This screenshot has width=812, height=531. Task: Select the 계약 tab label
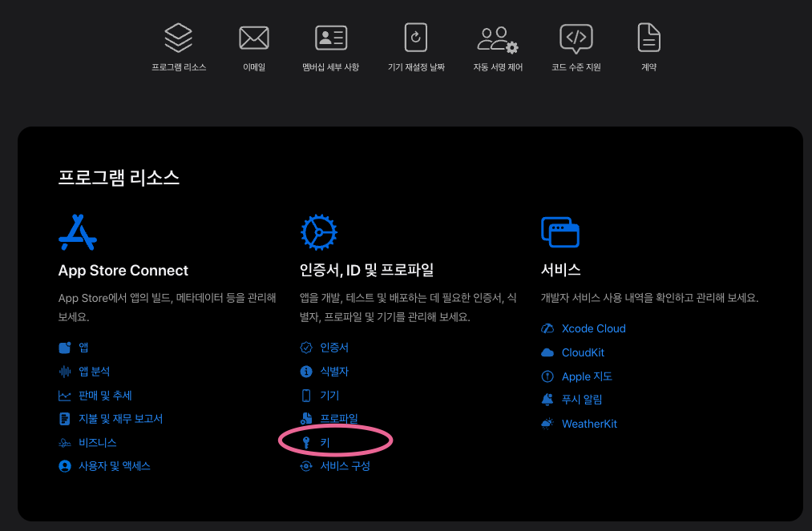point(648,67)
